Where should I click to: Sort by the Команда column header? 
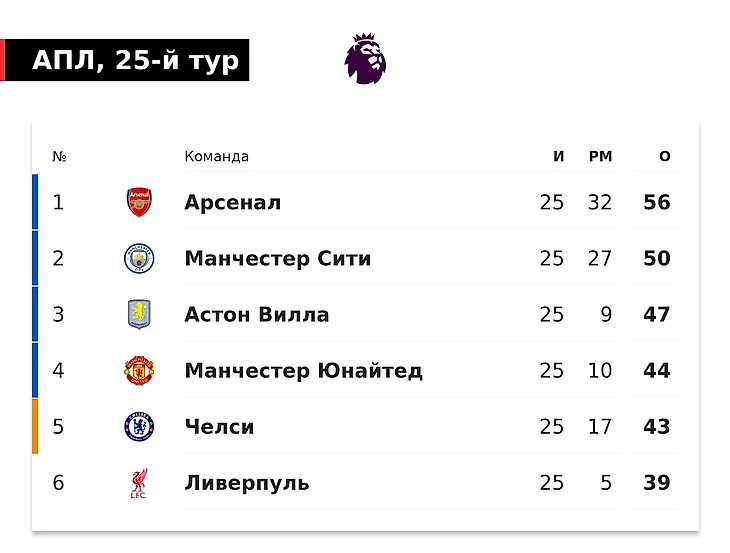coord(216,156)
